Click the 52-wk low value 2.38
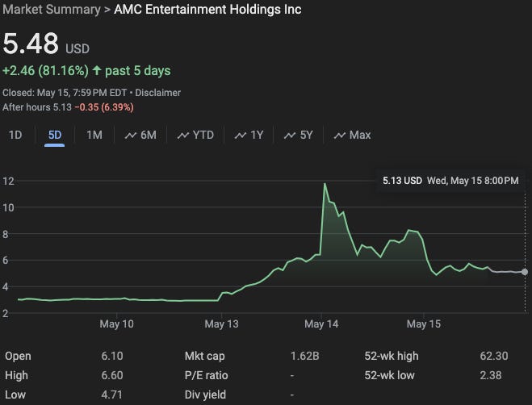Viewport: 532px width, 405px height. pyautogui.click(x=491, y=375)
